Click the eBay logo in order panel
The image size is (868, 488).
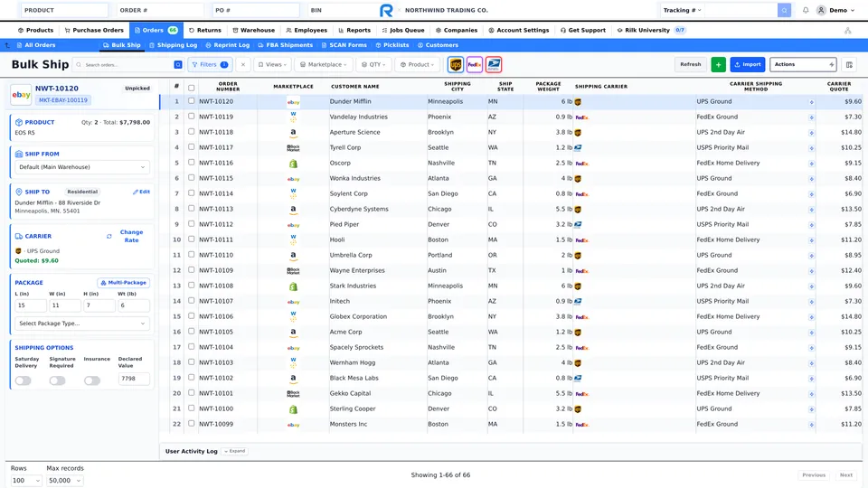click(21, 95)
